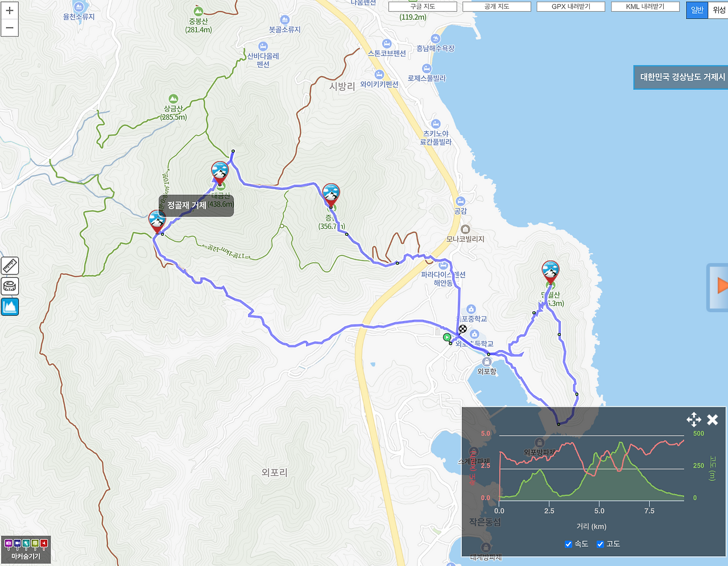Viewport: 728px width, 566px height.
Task: Switch to 일반 standard map view
Action: [697, 10]
